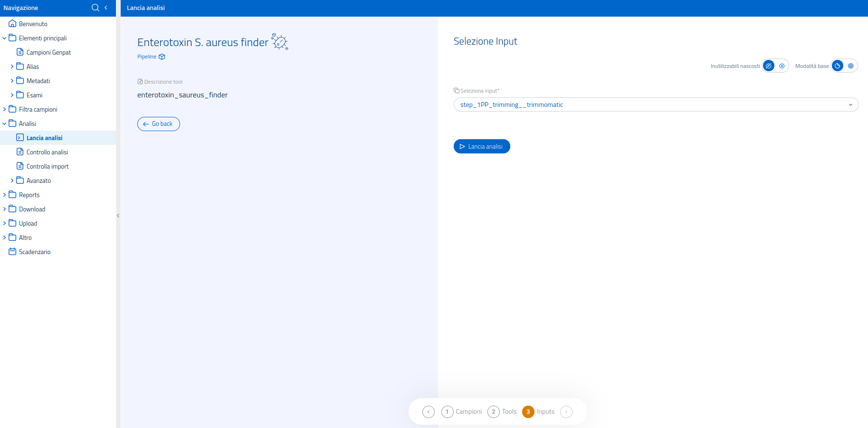The image size is (868, 428).
Task: Show unusable inputs with eye option
Action: tap(782, 66)
